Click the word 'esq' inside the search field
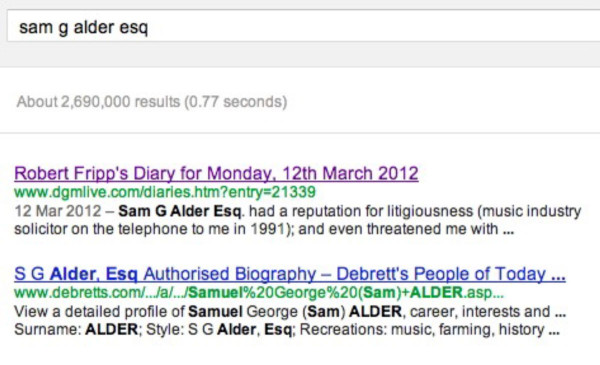Viewport: 600px width, 365px height. (x=134, y=28)
